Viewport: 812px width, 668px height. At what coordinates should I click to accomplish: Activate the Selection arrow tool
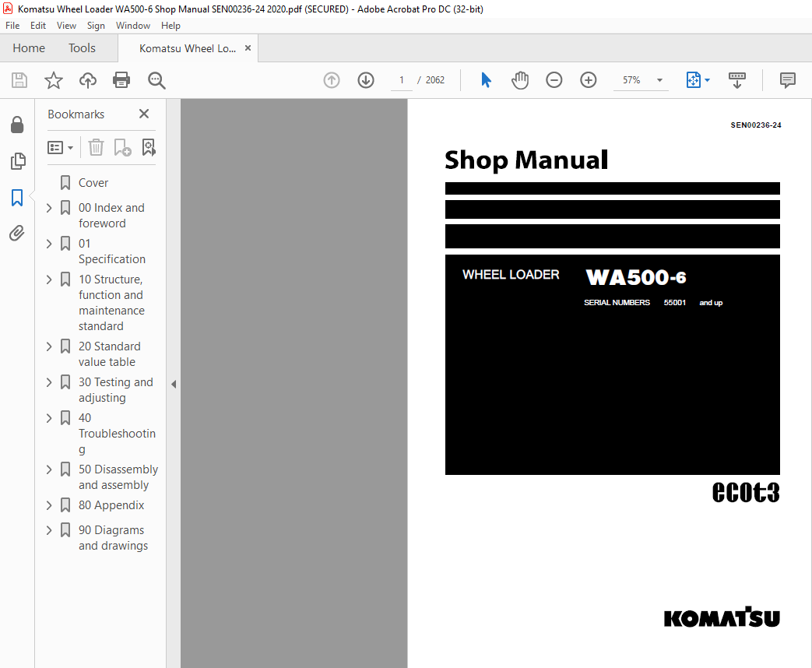pos(486,80)
